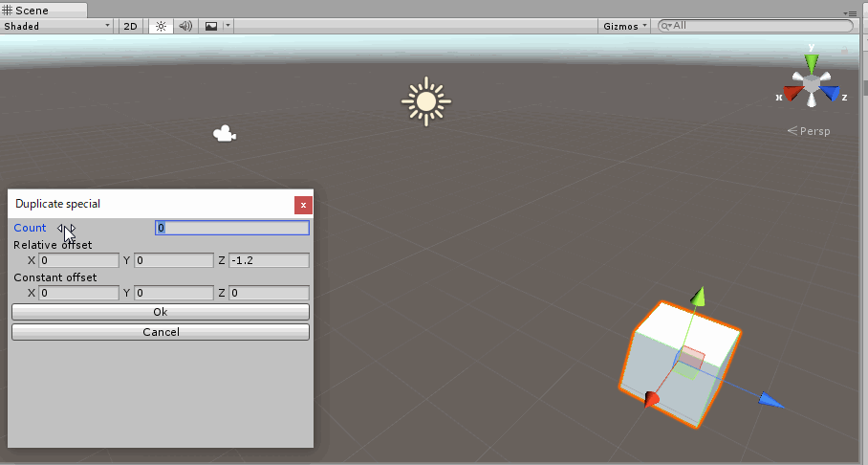Click Relative offset X field
868x465 pixels.
tap(78, 260)
